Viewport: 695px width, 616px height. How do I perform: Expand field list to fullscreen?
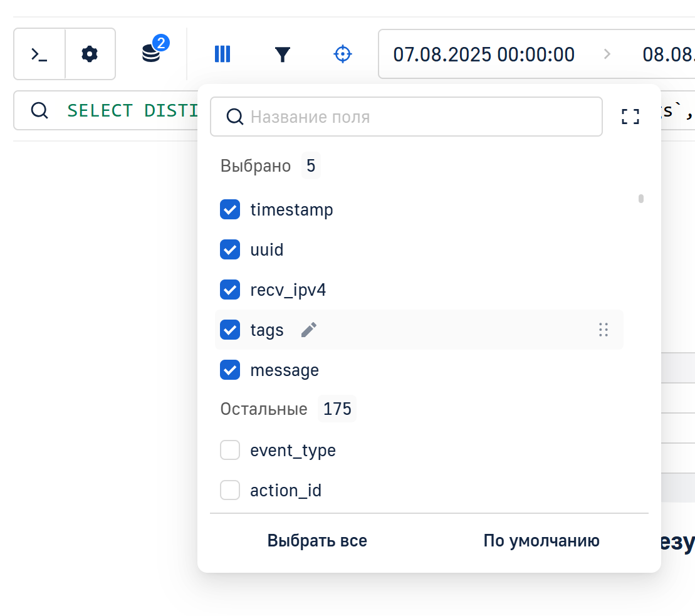(x=630, y=117)
